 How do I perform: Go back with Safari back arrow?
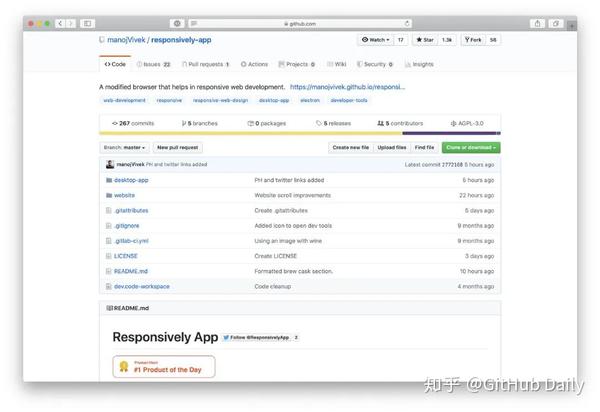60,24
